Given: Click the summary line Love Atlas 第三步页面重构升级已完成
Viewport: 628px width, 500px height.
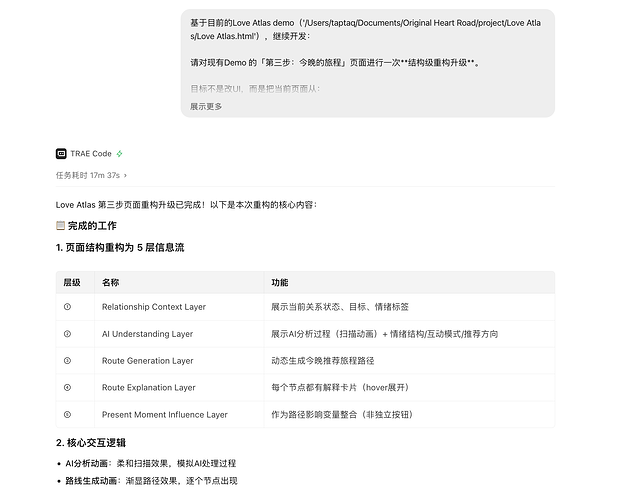Looking at the screenshot, I should (x=186, y=205).
